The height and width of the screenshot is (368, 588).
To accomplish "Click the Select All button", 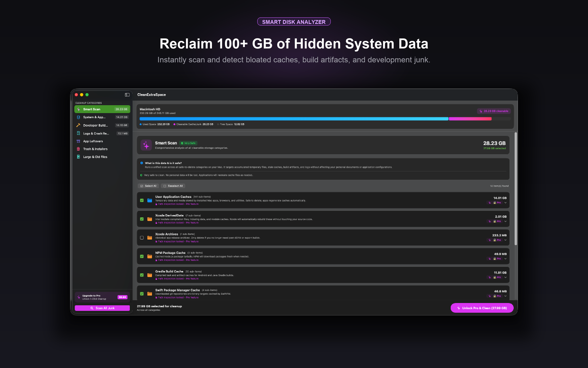I will [148, 186].
